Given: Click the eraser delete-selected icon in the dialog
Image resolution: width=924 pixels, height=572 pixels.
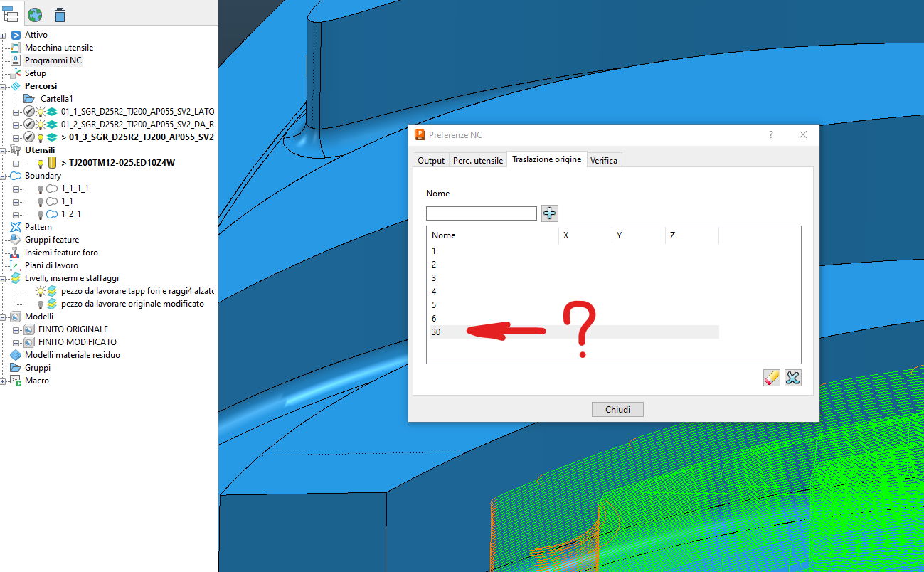Looking at the screenshot, I should tap(772, 378).
